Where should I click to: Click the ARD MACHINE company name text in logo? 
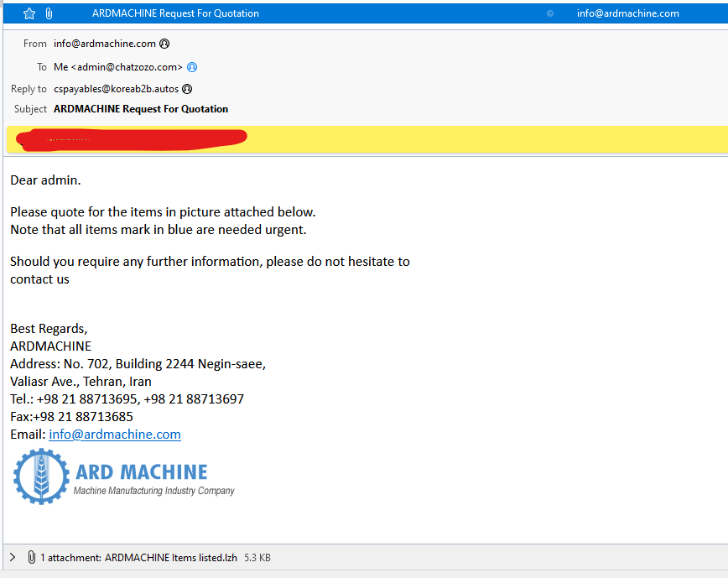tap(141, 471)
